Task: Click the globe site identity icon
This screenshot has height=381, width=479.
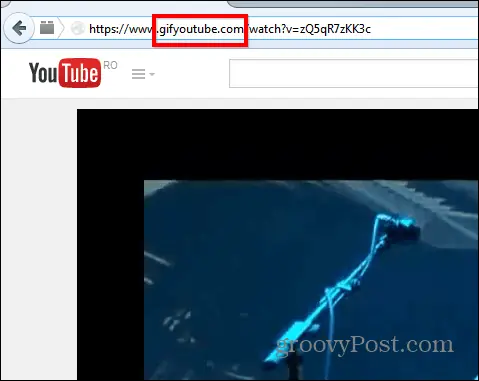Action: 78,28
